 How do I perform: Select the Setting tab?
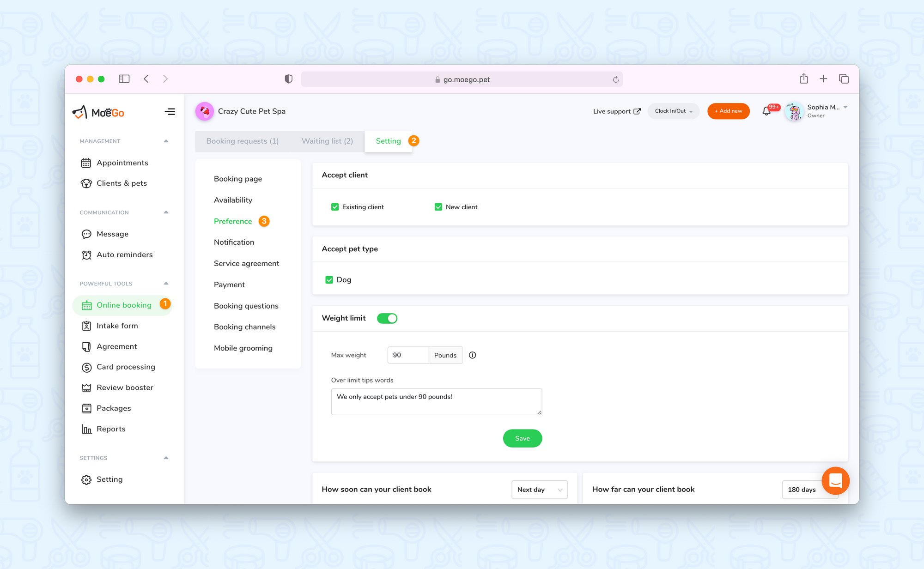click(388, 141)
